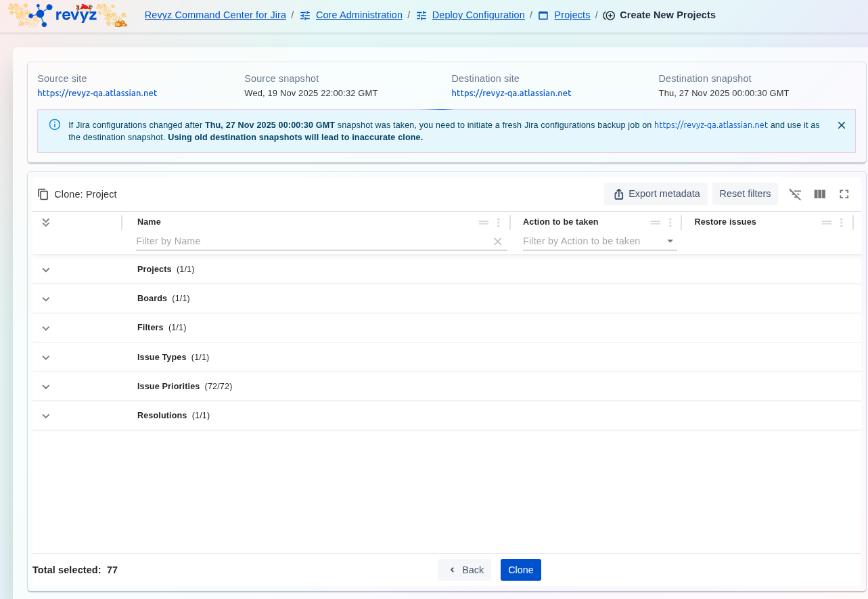This screenshot has height=599, width=868.
Task: Open the source site URL link
Action: pyautogui.click(x=97, y=93)
